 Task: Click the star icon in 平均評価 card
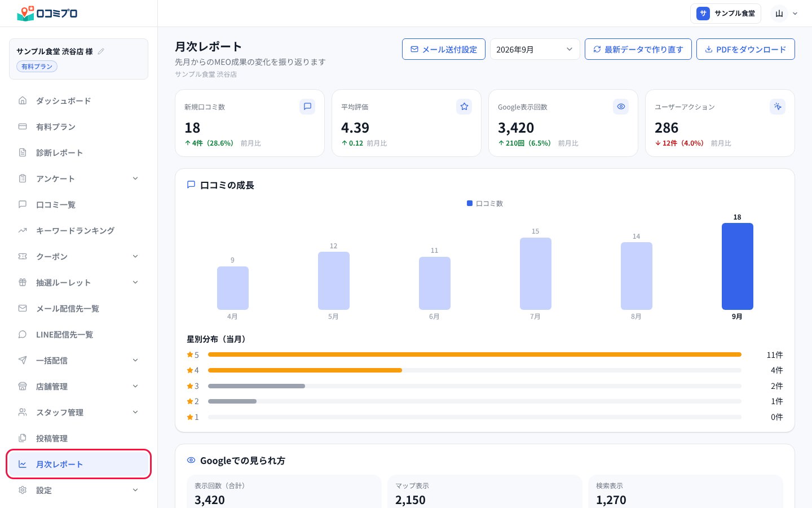(464, 106)
